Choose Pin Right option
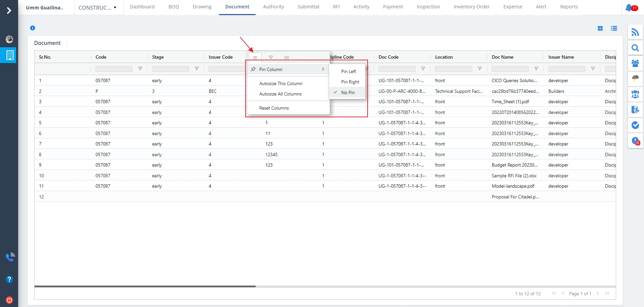Image resolution: width=644 pixels, height=307 pixels. (350, 82)
